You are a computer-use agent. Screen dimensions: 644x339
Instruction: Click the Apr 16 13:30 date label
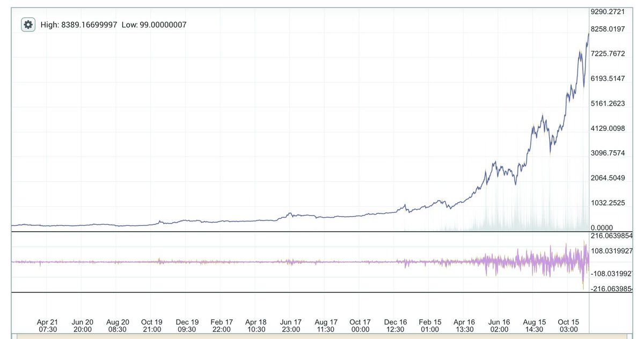[464, 326]
